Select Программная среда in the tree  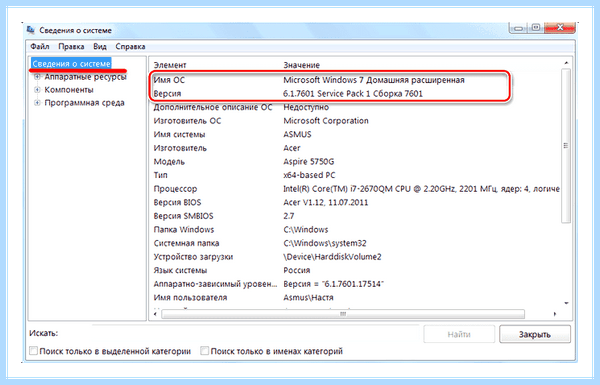[84, 103]
